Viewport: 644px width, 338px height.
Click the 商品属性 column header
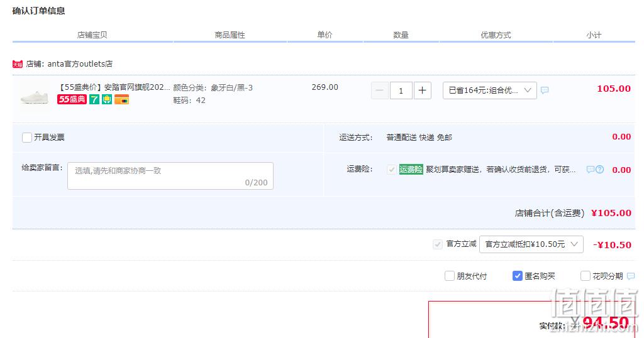(230, 35)
